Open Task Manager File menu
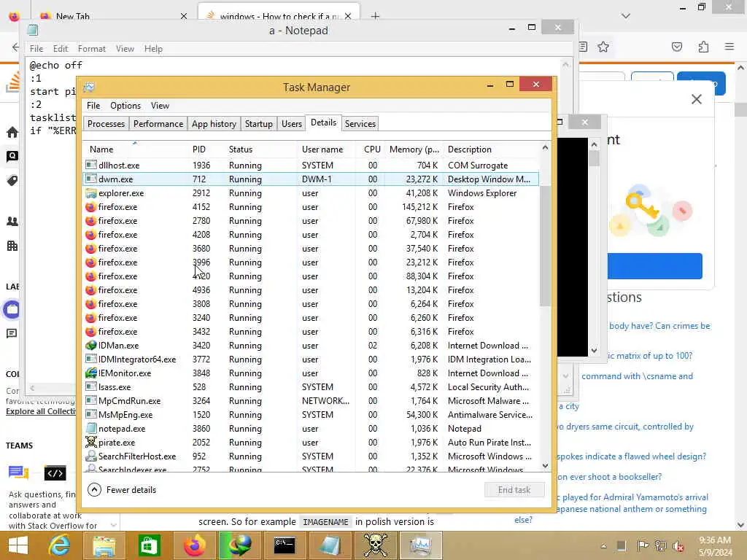This screenshot has height=560, width=747. pos(93,106)
